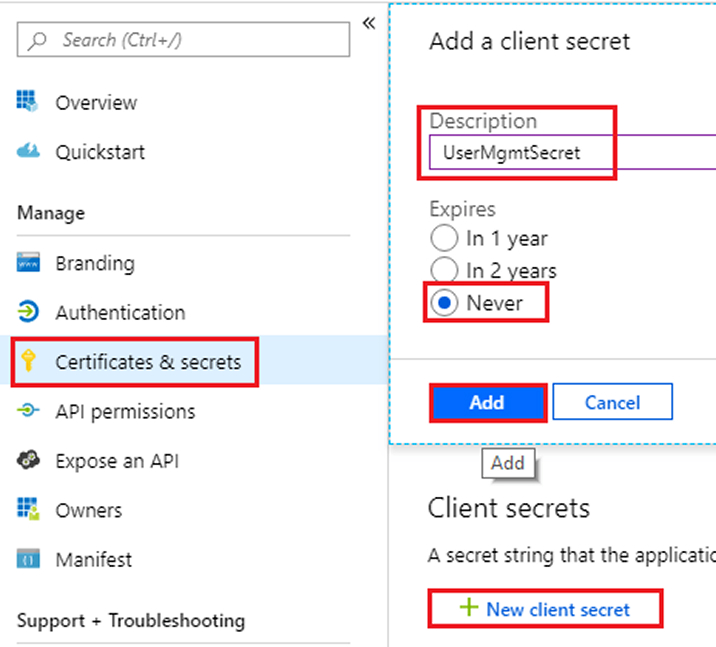The width and height of the screenshot is (716, 647).
Task: Click the yellow key icon for Certificates
Action: click(28, 361)
